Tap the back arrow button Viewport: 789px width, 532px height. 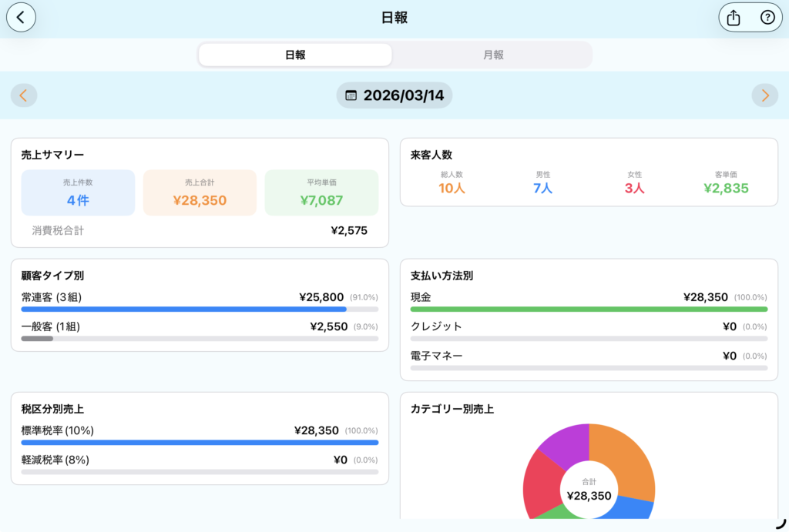[x=21, y=17]
